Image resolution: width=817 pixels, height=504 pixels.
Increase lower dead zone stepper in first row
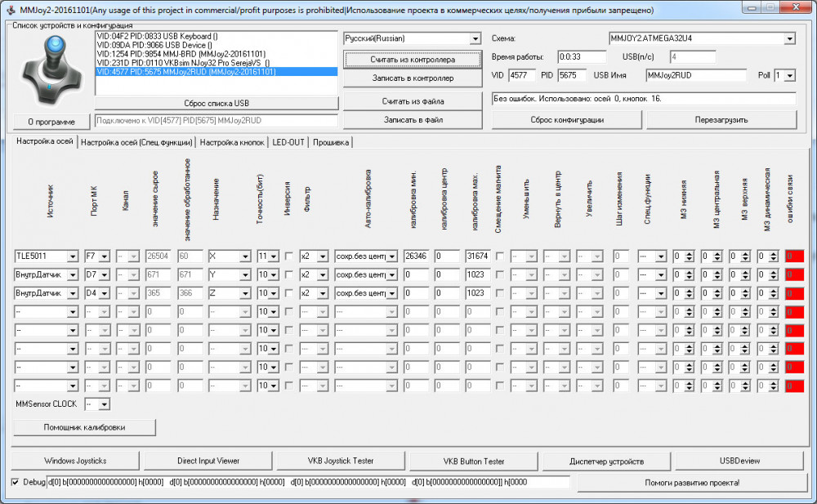click(689, 253)
